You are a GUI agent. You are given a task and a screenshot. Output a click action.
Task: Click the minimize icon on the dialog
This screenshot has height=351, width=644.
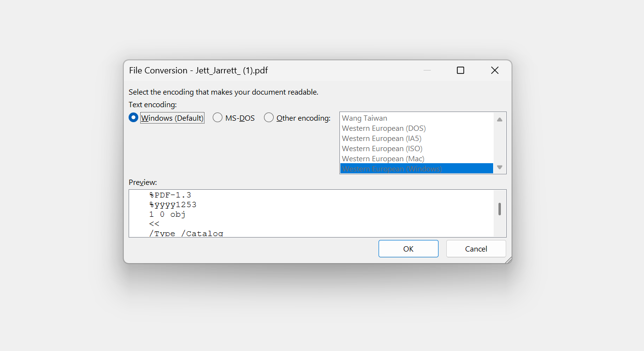coord(427,70)
